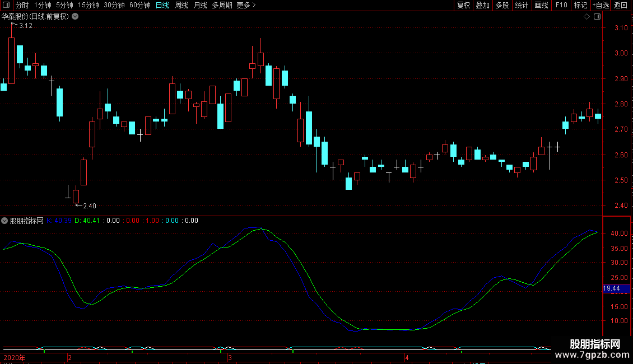Click the 标记 mark button
The image size is (633, 364).
pyautogui.click(x=580, y=5)
